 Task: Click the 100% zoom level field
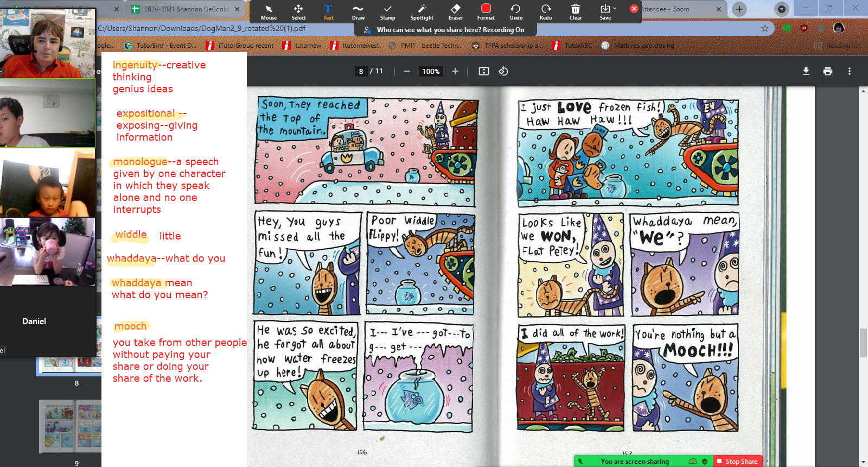(x=431, y=71)
